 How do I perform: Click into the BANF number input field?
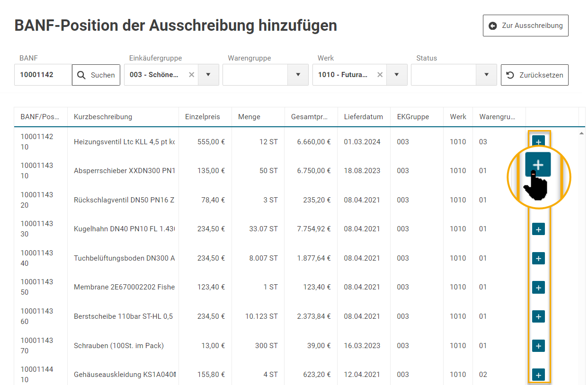click(43, 75)
